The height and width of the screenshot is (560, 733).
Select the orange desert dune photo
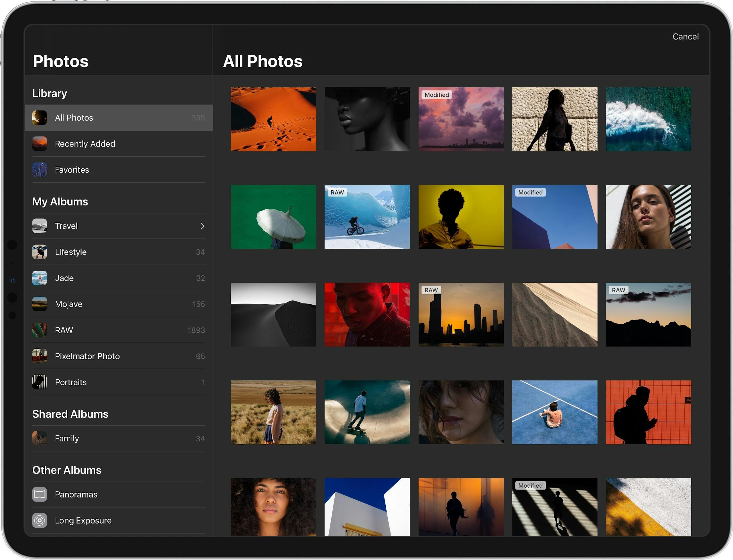273,119
